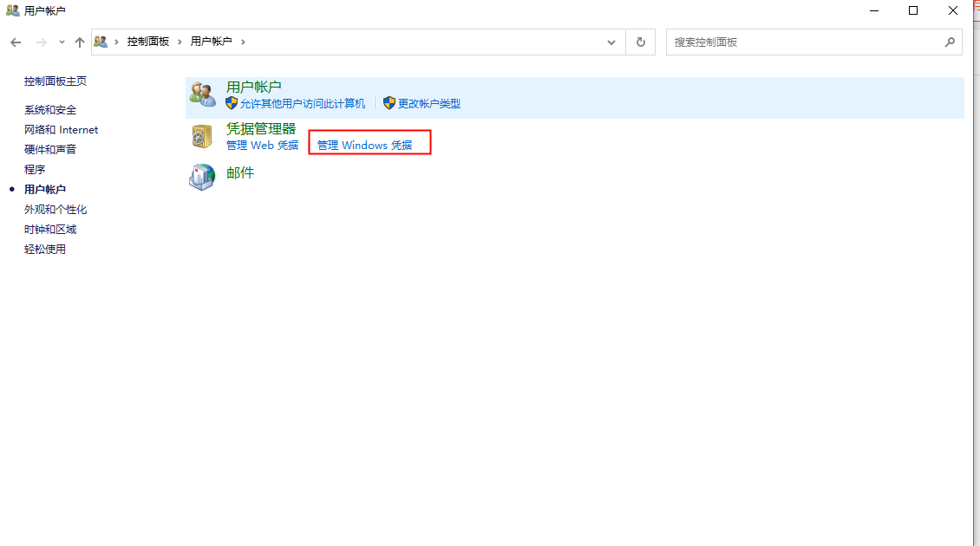Open the address bar history dropdown arrow
The height and width of the screenshot is (546, 980).
coord(611,42)
